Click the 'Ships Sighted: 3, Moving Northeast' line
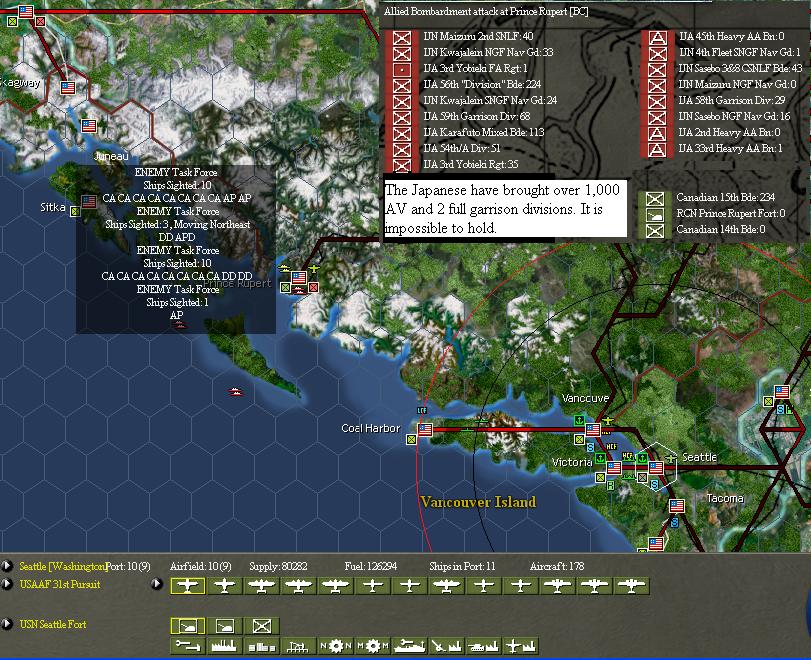 177,224
